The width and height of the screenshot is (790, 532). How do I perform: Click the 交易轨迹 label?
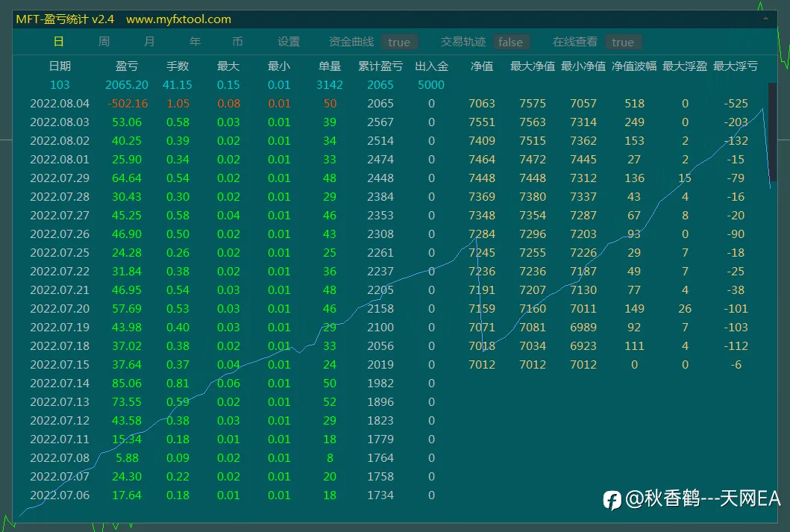pyautogui.click(x=463, y=42)
